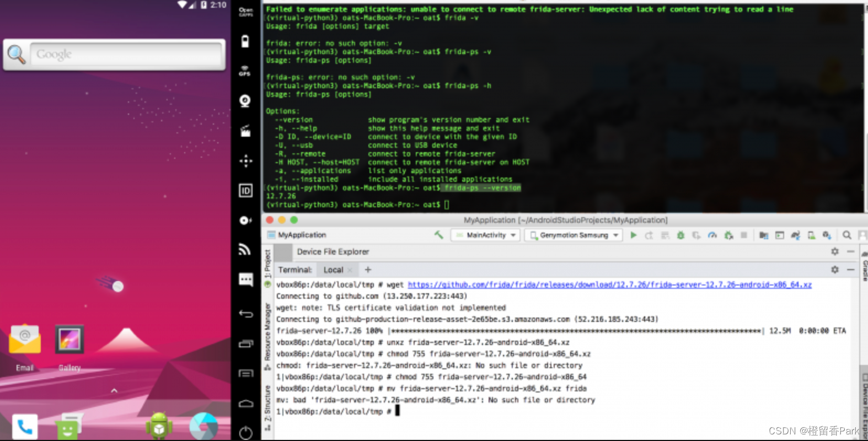Click the '12.7.26' version output line

tap(281, 196)
